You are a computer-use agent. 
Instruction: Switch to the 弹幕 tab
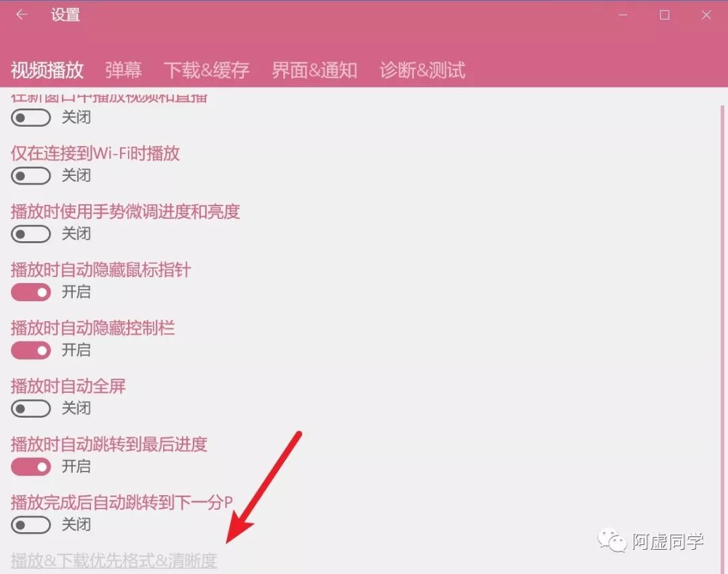123,70
